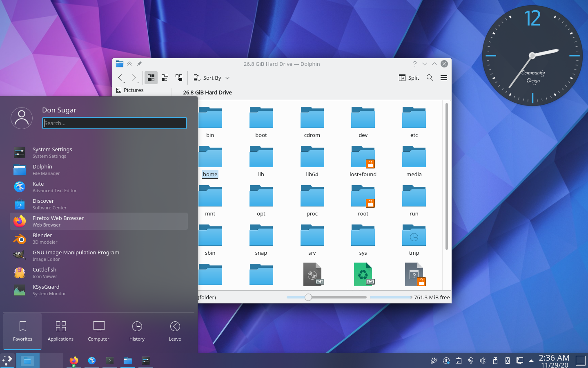This screenshot has width=588, height=368.
Task: Select Pictures in Dolphin places panel
Action: (x=130, y=90)
